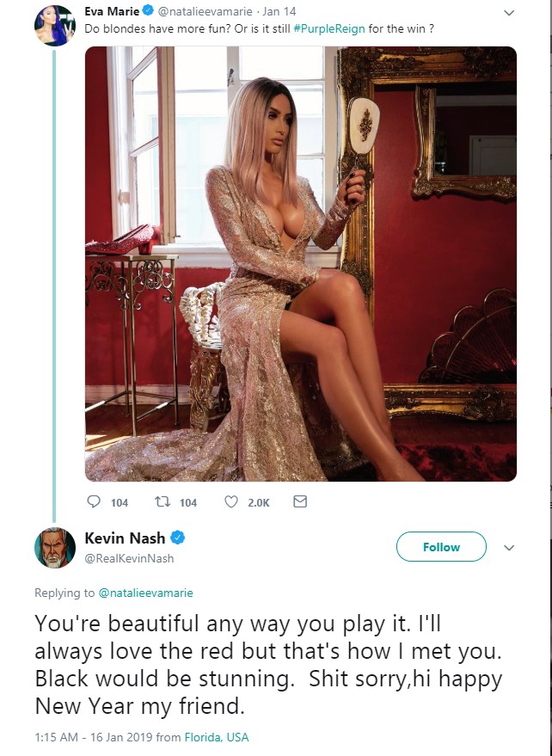Click Eva Marie's verified badge
Viewport: 552px width, 756px height.
point(148,10)
